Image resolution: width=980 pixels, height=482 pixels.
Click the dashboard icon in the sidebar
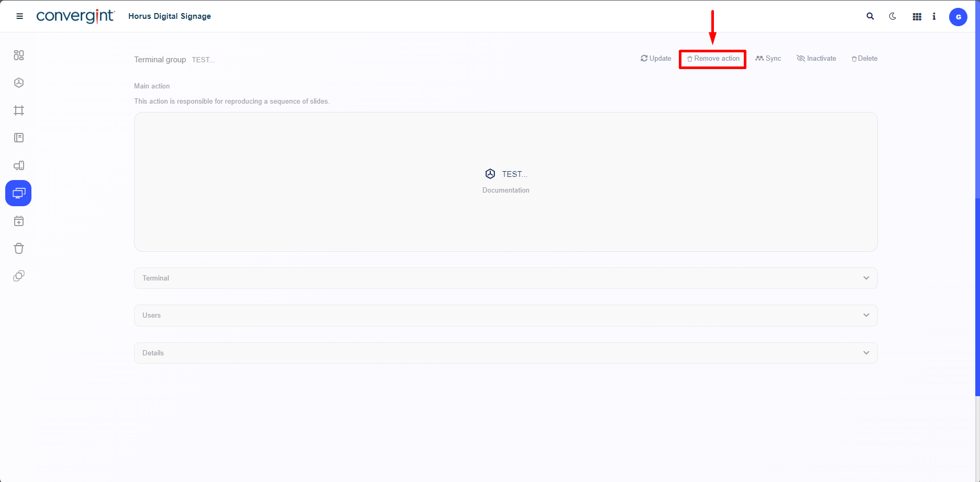[19, 55]
